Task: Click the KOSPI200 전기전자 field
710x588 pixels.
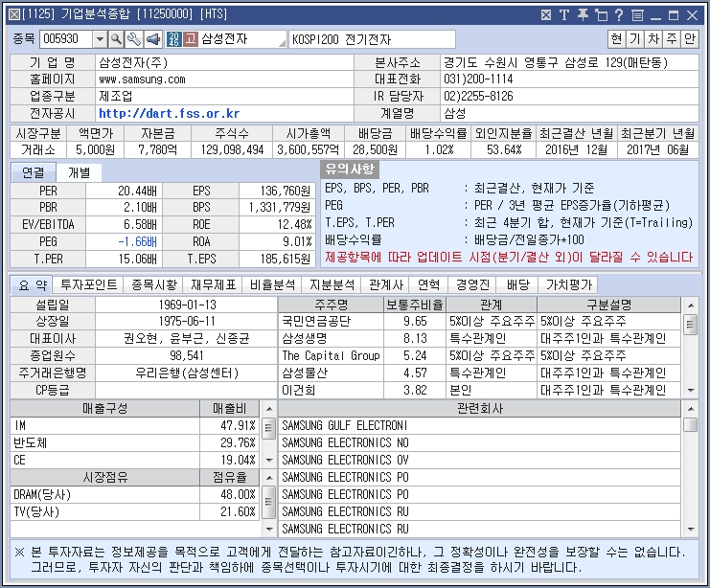Action: click(x=372, y=39)
